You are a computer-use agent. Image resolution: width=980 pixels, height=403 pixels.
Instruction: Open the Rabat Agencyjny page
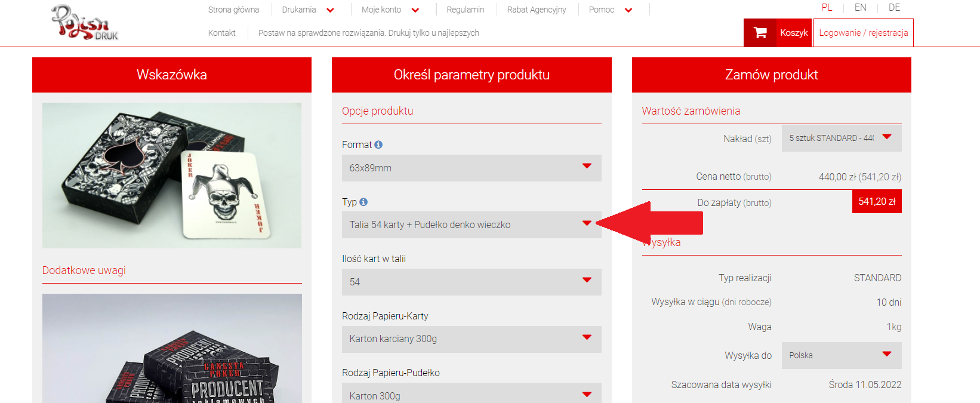[537, 10]
